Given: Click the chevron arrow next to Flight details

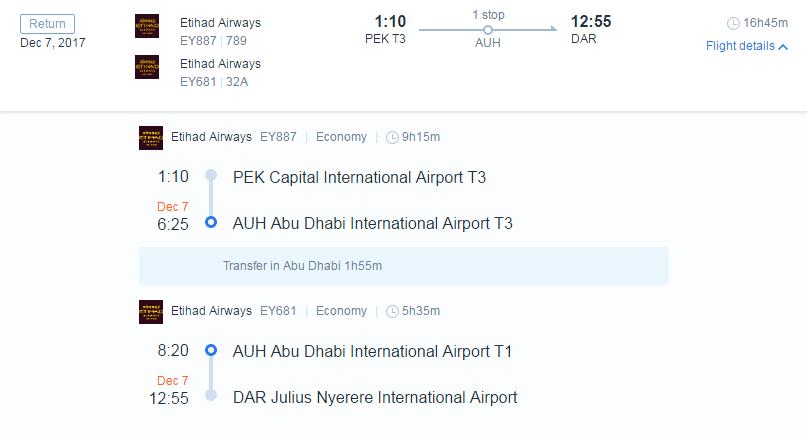Looking at the screenshot, I should click(x=783, y=46).
